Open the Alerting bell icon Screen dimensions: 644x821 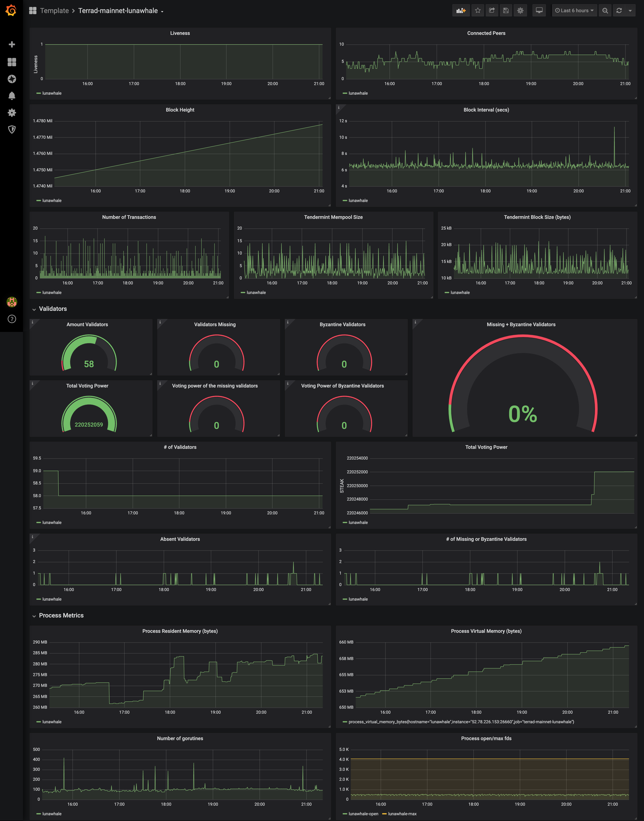click(12, 96)
